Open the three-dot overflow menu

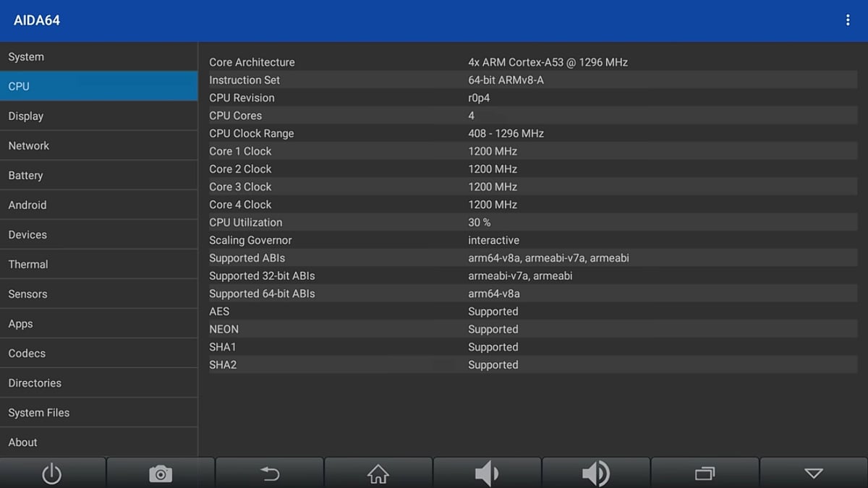(848, 20)
